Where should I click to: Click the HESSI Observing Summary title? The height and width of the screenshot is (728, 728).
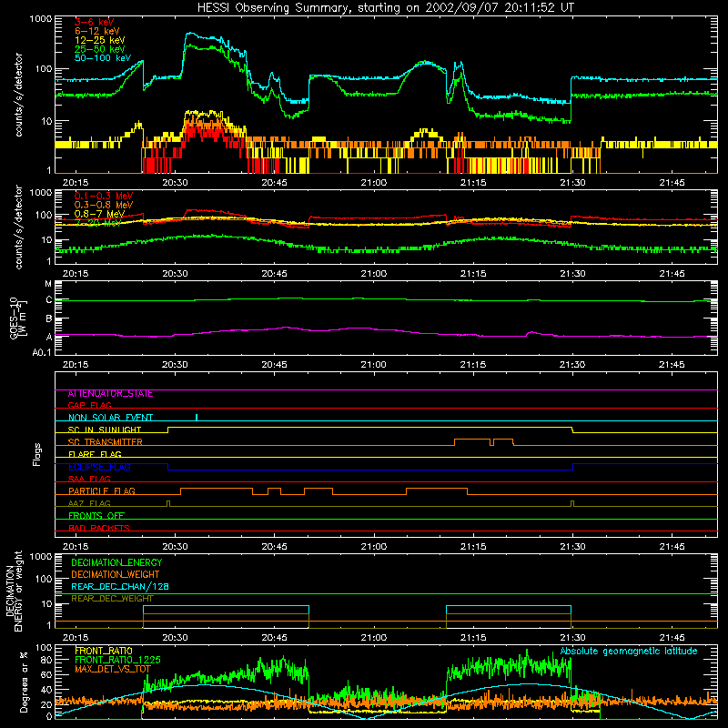click(x=385, y=8)
